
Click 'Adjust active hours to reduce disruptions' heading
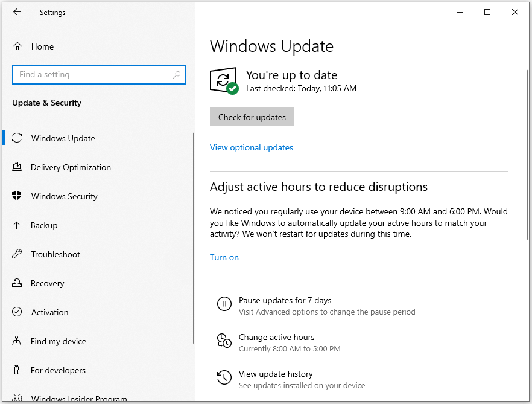tap(318, 187)
